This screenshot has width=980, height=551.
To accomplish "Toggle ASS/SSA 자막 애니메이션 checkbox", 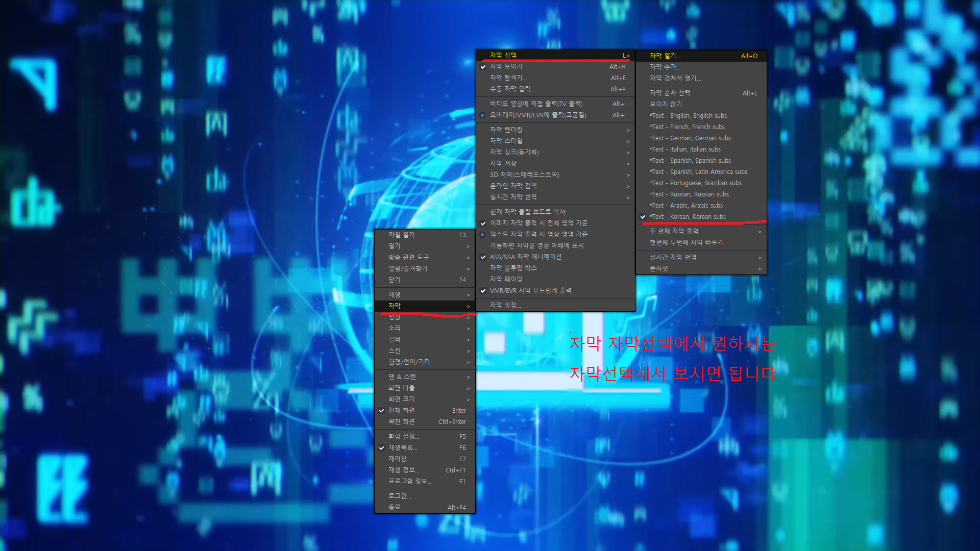I will [525, 257].
